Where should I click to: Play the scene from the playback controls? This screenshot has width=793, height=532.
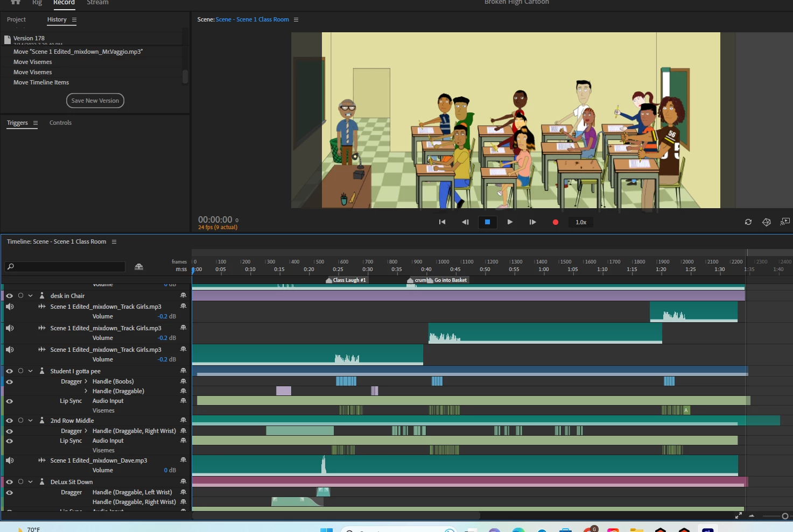pyautogui.click(x=510, y=222)
